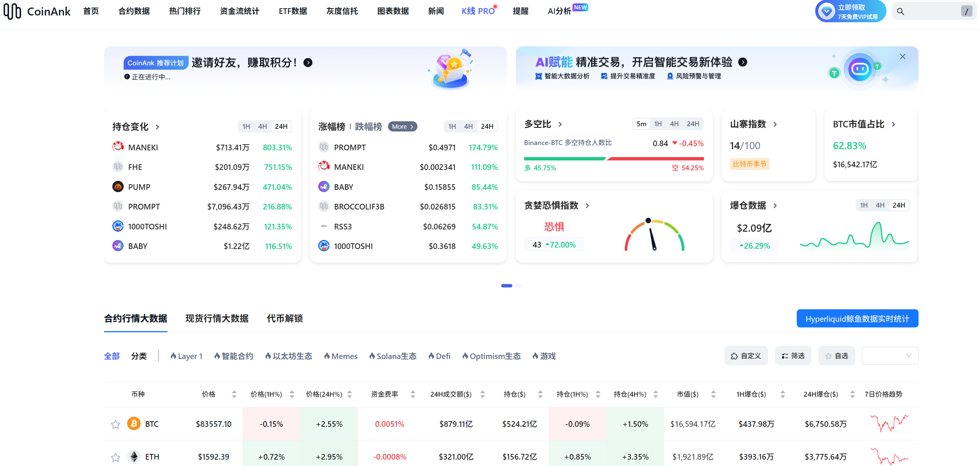Switch to 现货行情大数据 tab

(x=217, y=319)
